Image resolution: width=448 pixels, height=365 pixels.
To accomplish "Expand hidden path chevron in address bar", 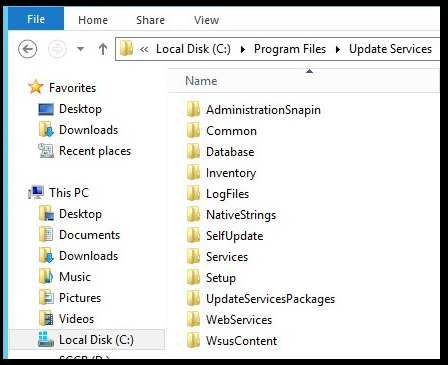I will (x=144, y=49).
